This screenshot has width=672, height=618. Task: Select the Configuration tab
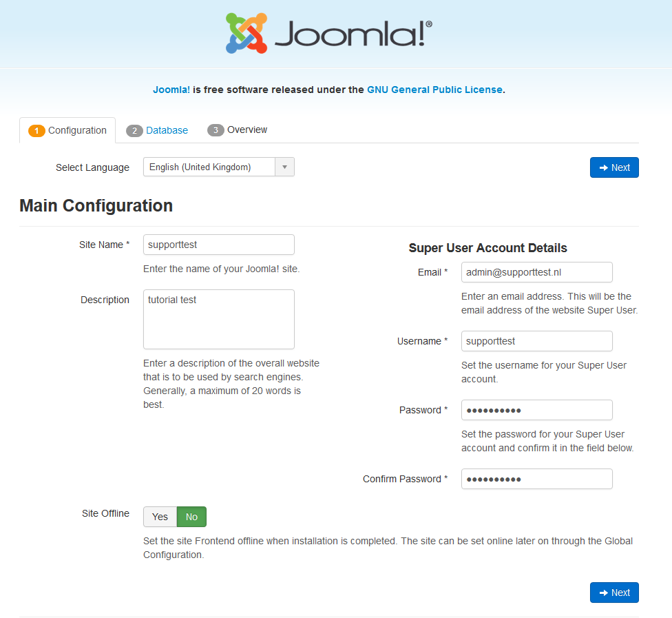(77, 130)
